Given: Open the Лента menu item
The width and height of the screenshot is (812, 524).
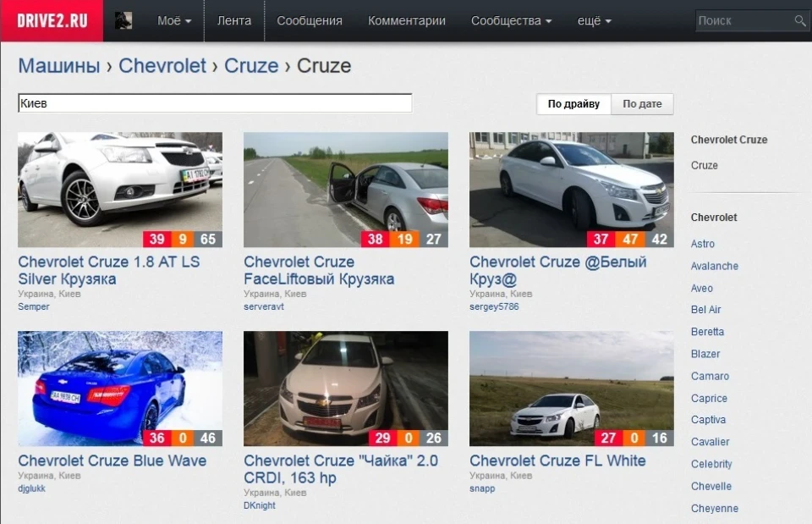Looking at the screenshot, I should (234, 20).
